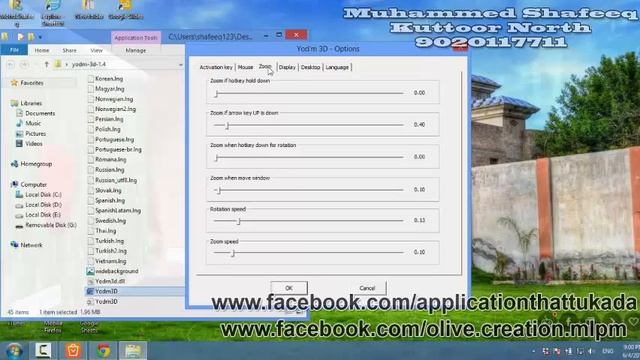Select the Spanish.lng file
This screenshot has height=360, width=640.
[x=110, y=200]
